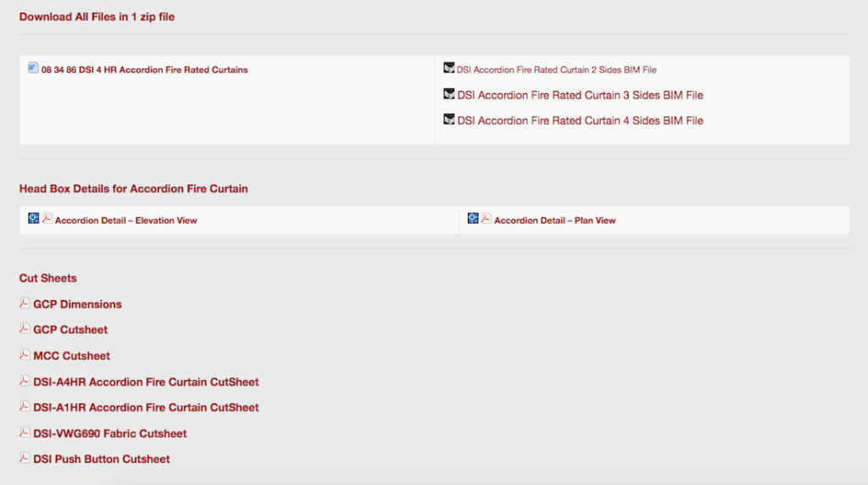Screen dimensions: 868x485
Task: Click PDF icon beside Elevation View detail
Action: tap(47, 219)
